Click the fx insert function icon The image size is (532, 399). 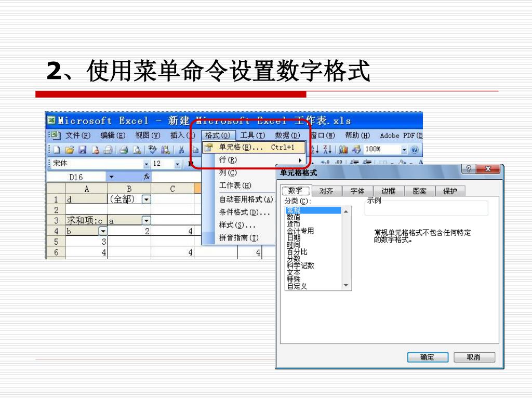click(x=147, y=177)
